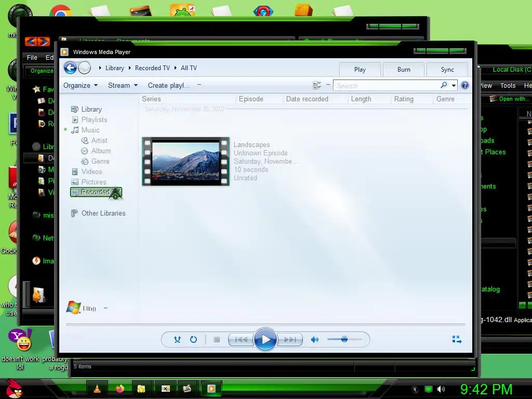Screen dimensions: 532x399
Task: Open the Play tab
Action: tap(360, 70)
